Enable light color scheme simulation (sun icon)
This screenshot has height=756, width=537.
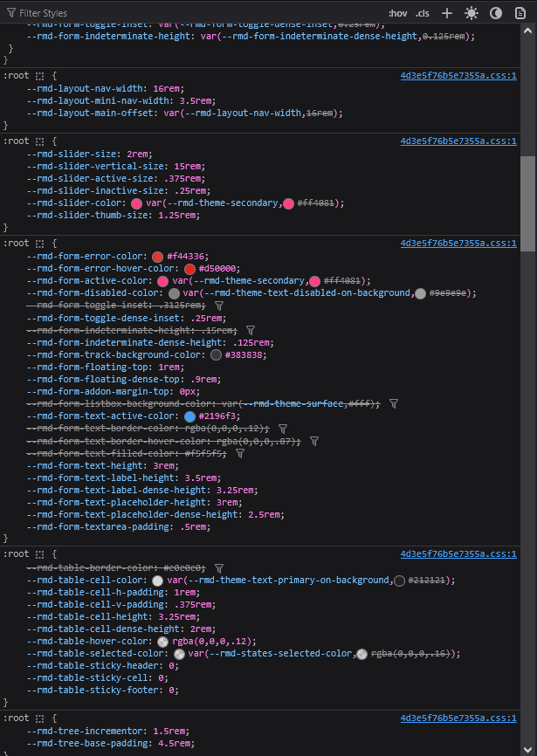pyautogui.click(x=471, y=12)
